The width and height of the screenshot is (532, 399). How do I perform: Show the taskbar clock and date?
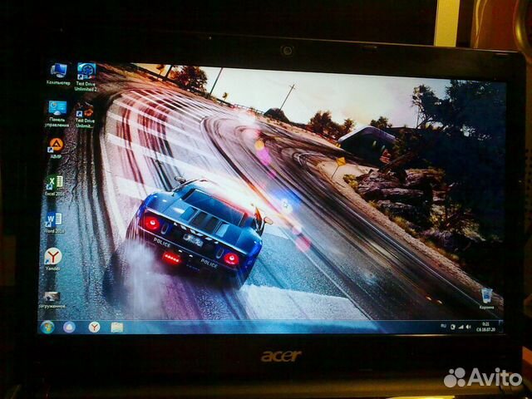(x=485, y=327)
